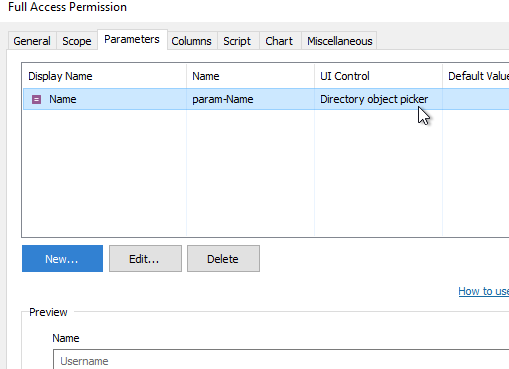The height and width of the screenshot is (369, 509).
Task: Click the Name column header
Action: click(250, 76)
